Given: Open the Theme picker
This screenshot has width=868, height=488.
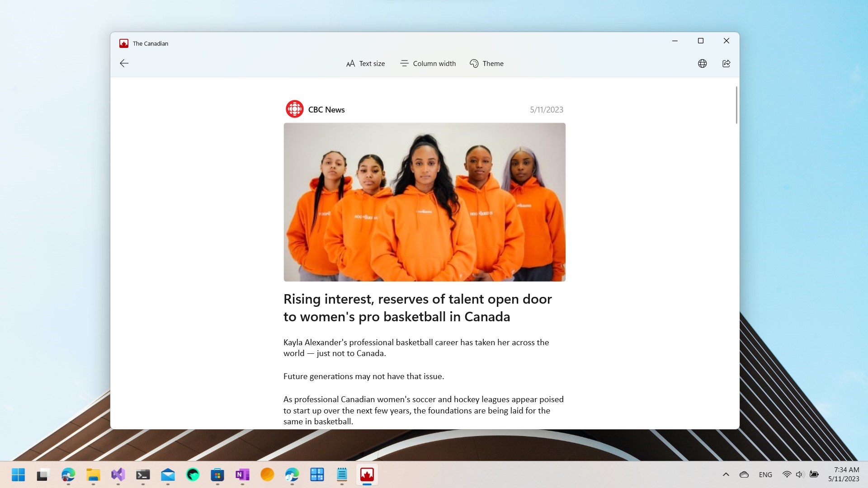Looking at the screenshot, I should pyautogui.click(x=486, y=64).
